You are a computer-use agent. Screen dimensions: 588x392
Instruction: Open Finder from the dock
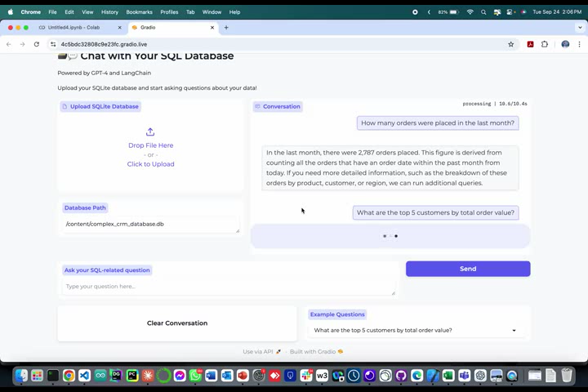tap(21, 376)
